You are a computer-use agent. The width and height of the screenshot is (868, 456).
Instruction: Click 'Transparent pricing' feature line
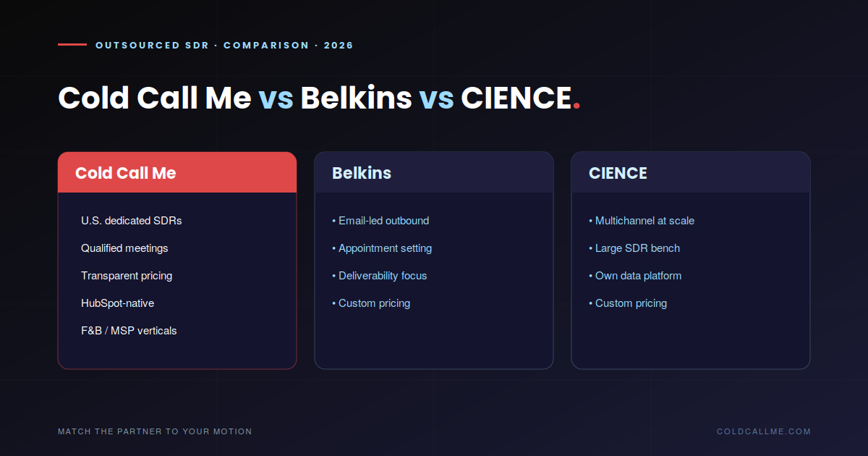tap(127, 276)
